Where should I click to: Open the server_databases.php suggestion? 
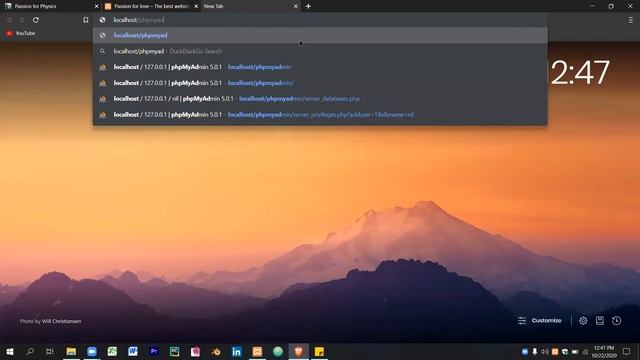(320, 99)
